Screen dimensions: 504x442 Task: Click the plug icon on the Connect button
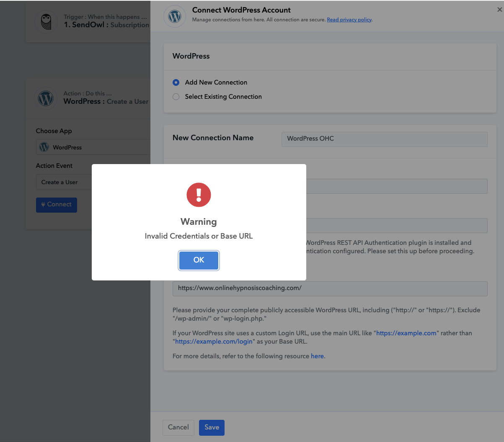[43, 205]
